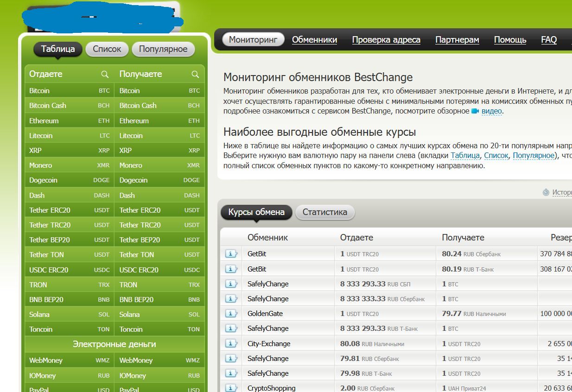The height and width of the screenshot is (392, 572).
Task: Open info icon for SafelyChange 79.81 row
Action: [231, 358]
